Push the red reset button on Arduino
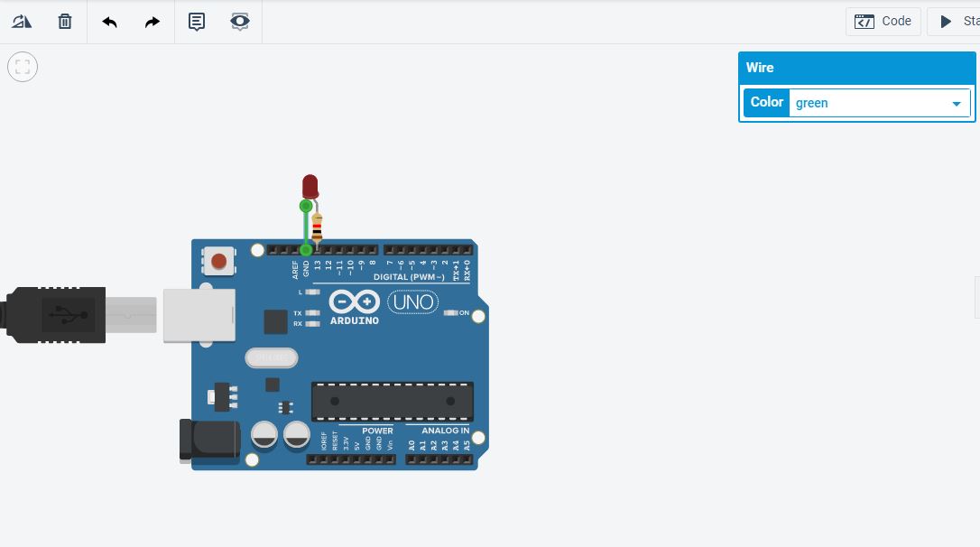 point(218,261)
